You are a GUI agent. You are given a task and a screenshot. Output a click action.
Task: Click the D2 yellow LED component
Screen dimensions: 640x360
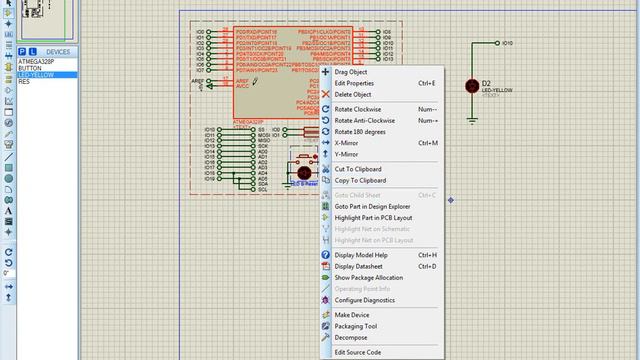pyautogui.click(x=472, y=86)
